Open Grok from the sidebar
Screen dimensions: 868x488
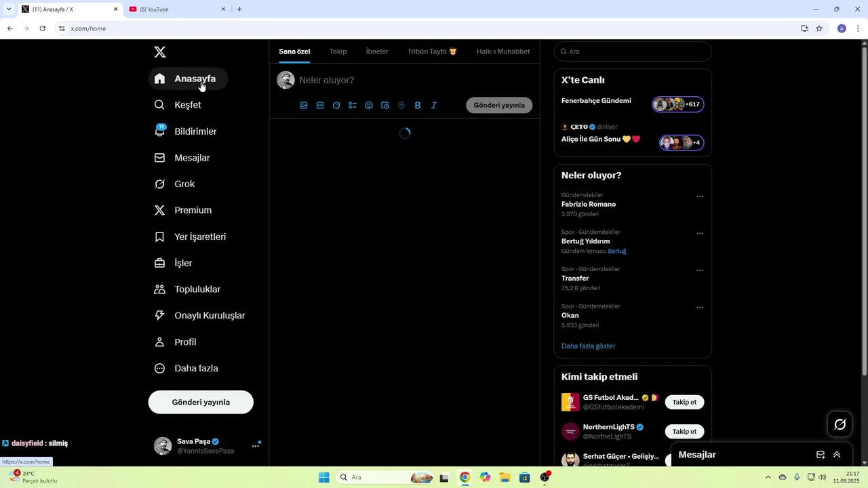pos(175,184)
